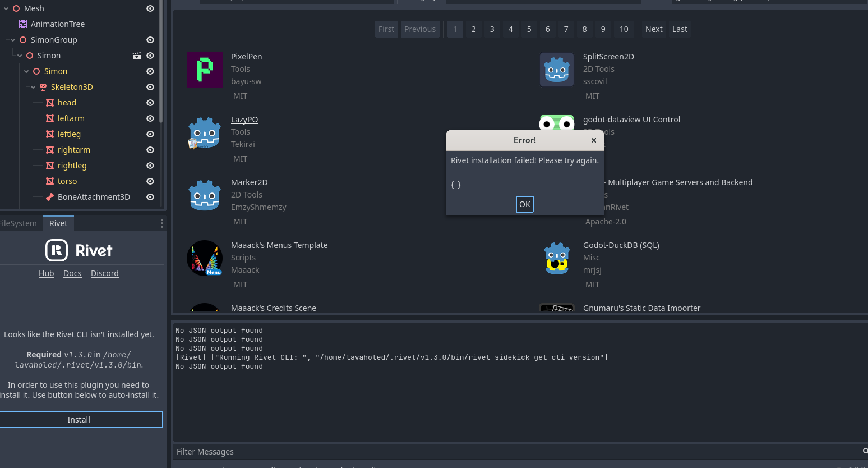868x468 pixels.
Task: Open the dock's three-dot options menu
Action: [162, 223]
